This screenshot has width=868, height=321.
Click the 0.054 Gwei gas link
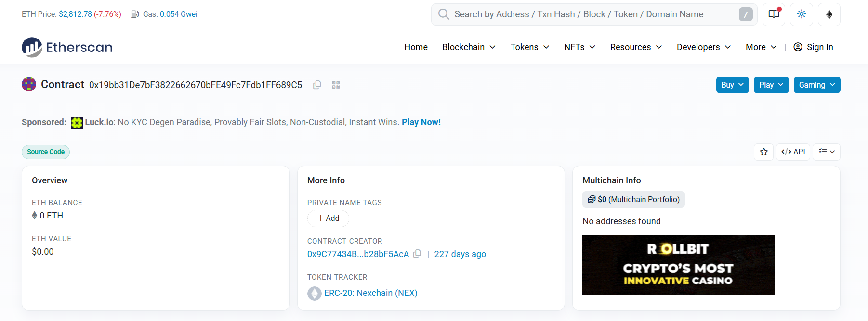pyautogui.click(x=179, y=14)
